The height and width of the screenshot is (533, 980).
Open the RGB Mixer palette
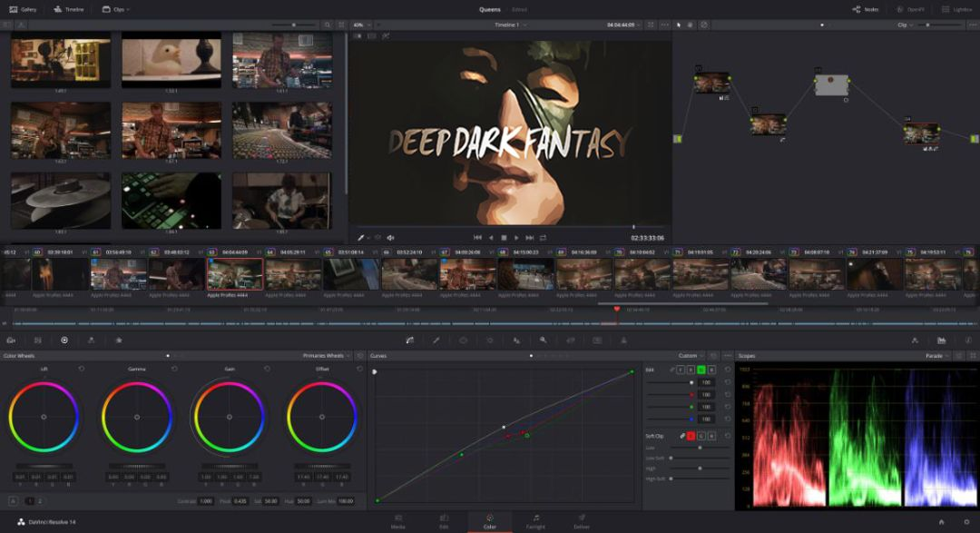(x=92, y=341)
